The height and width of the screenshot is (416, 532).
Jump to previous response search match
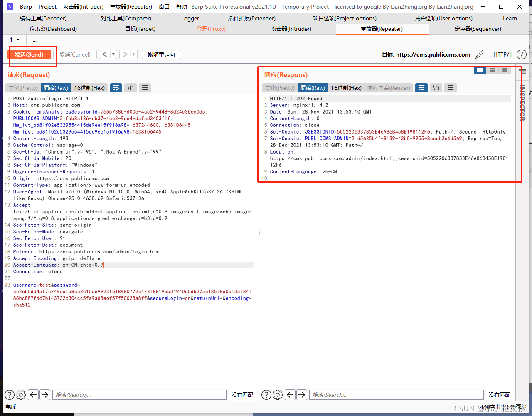click(x=290, y=395)
